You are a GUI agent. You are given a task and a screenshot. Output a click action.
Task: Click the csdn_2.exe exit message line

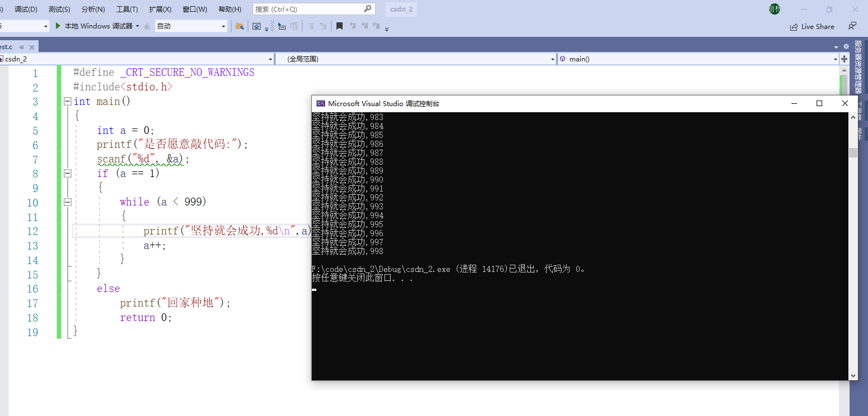click(x=449, y=269)
